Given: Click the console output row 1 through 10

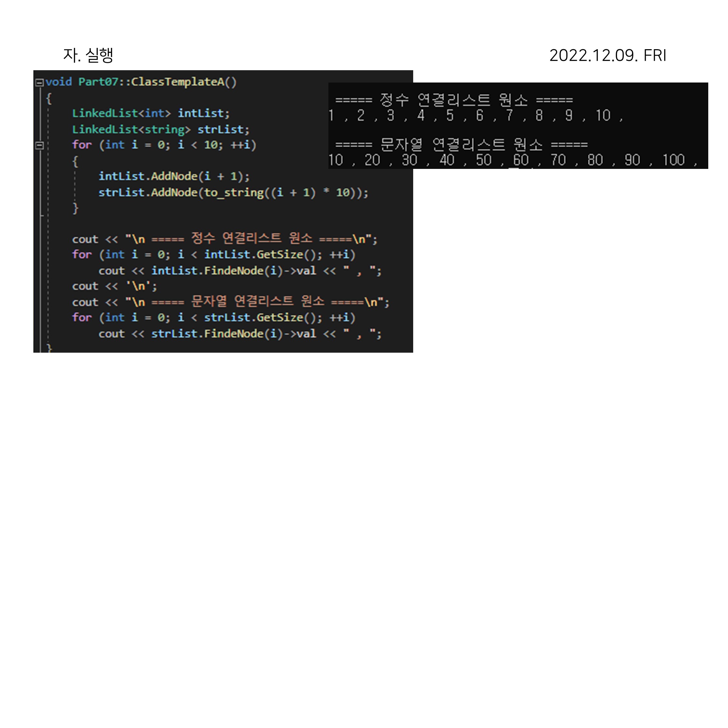Looking at the screenshot, I should tap(476, 116).
